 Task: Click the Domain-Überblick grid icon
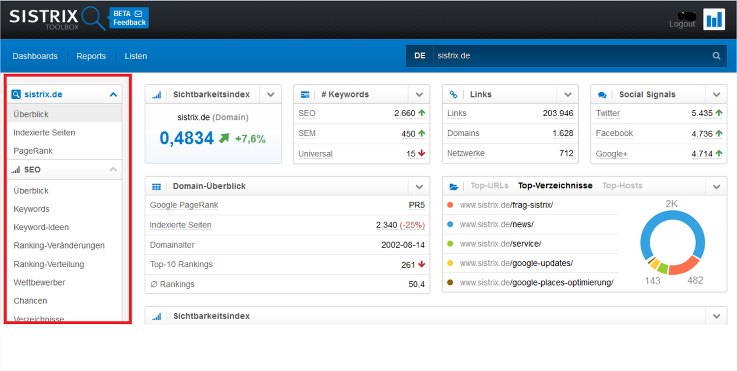coord(157,187)
